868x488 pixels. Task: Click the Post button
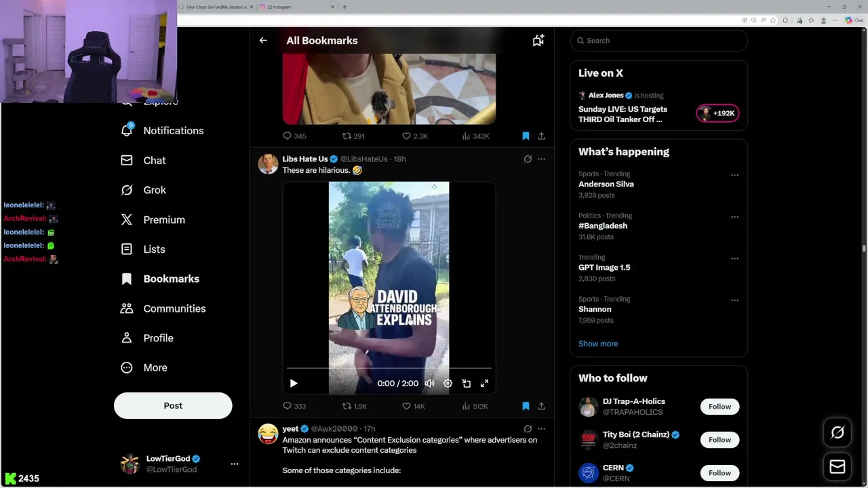[x=173, y=405]
